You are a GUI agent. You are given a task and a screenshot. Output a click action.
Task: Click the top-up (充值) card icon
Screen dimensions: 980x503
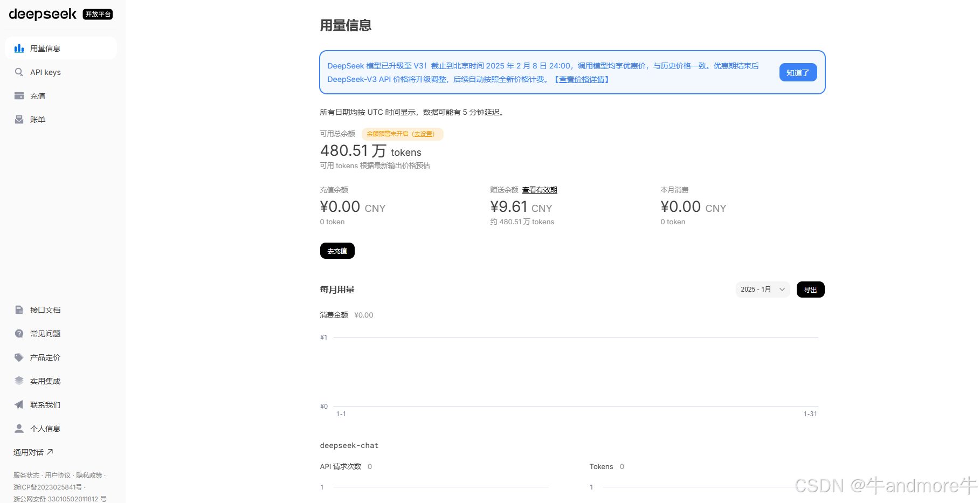[x=19, y=96]
